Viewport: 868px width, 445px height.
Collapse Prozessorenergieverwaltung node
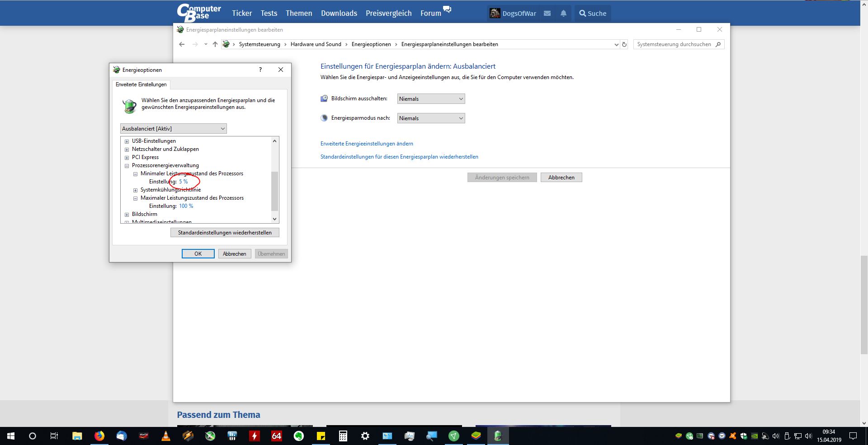click(x=127, y=166)
